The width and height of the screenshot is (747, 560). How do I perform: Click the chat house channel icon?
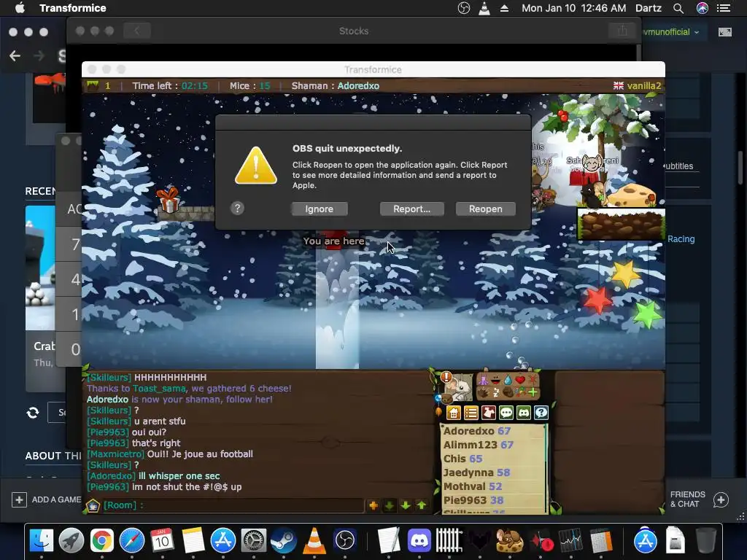point(93,506)
